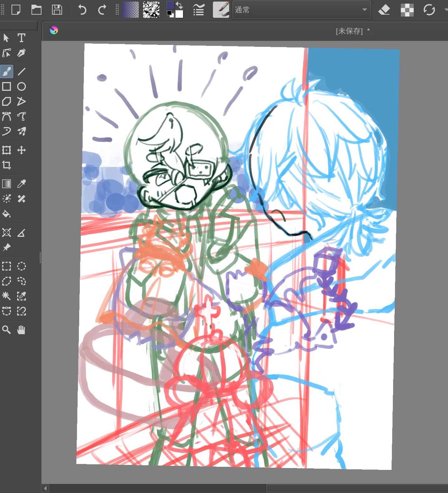Select the Freehand Selection tool

pos(22,281)
